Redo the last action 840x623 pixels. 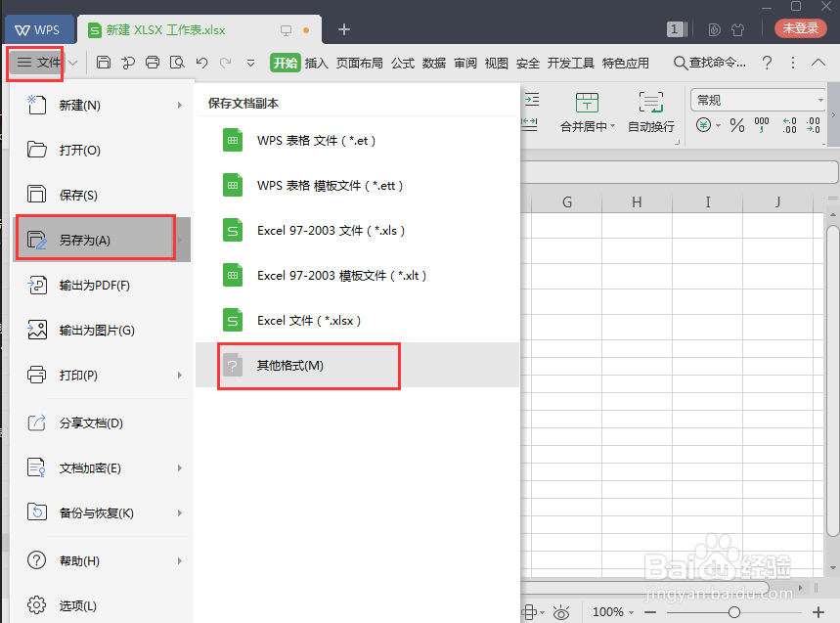[226, 63]
